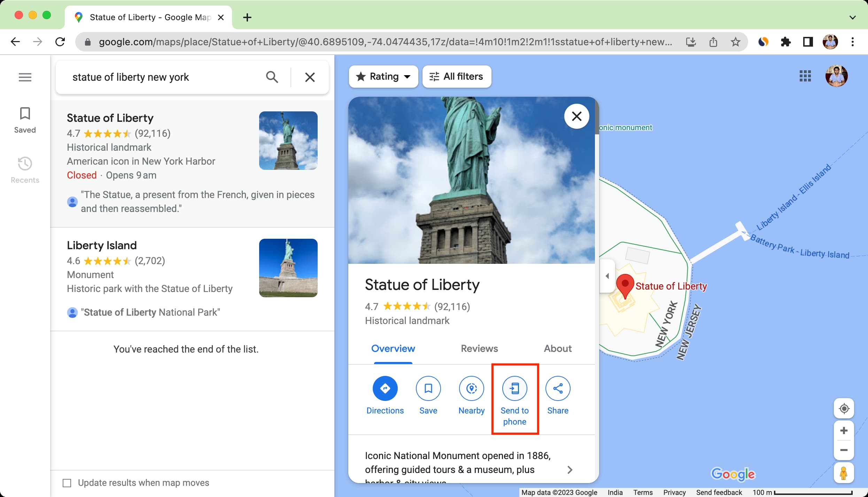The image size is (868, 497).
Task: Clear the search with the X icon
Action: 310,77
